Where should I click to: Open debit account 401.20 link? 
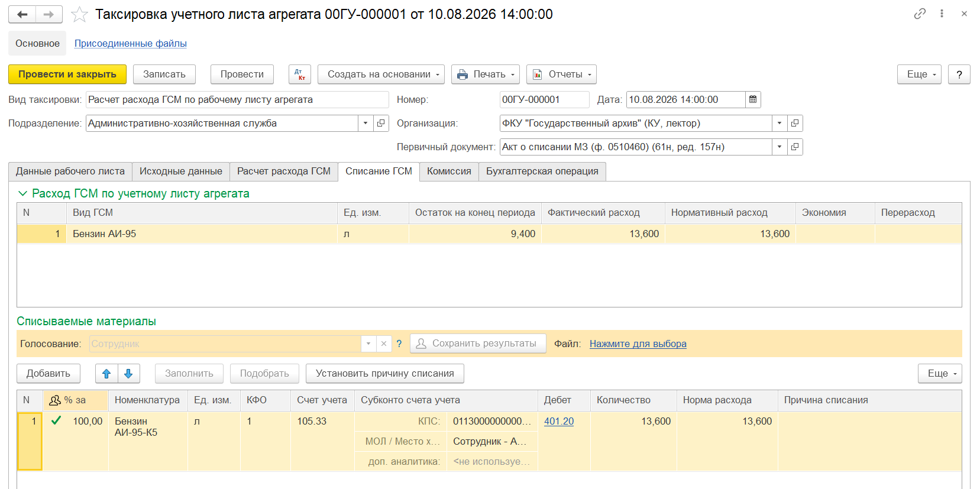[559, 421]
